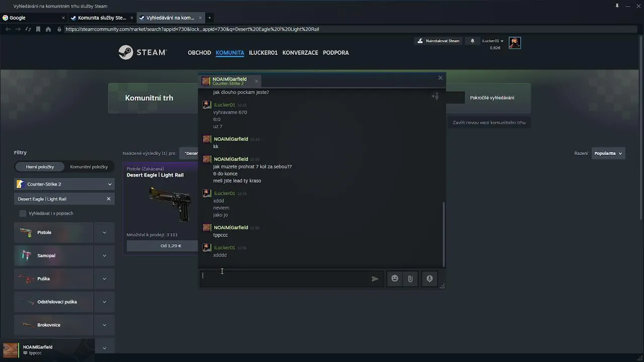Screen dimensions: 644x362
Task: Go to the home page icon
Action: pyautogui.click(x=48, y=29)
